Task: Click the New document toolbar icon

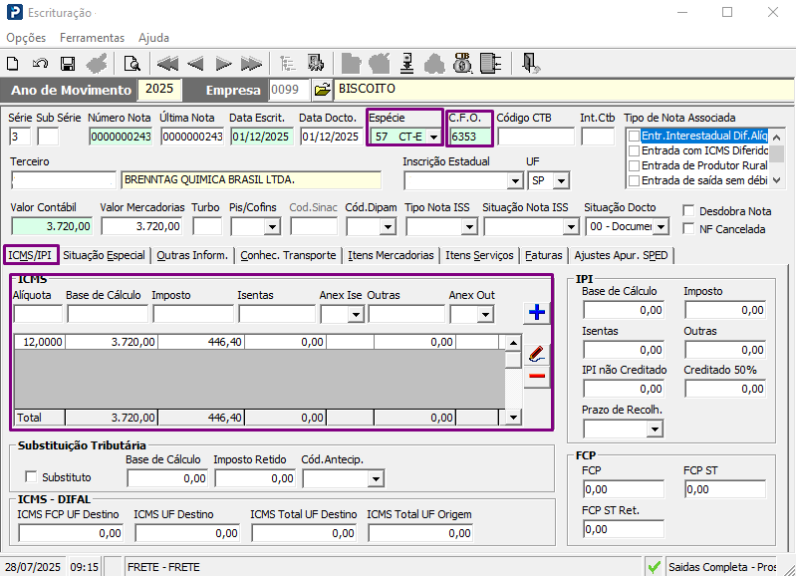Action: point(14,63)
